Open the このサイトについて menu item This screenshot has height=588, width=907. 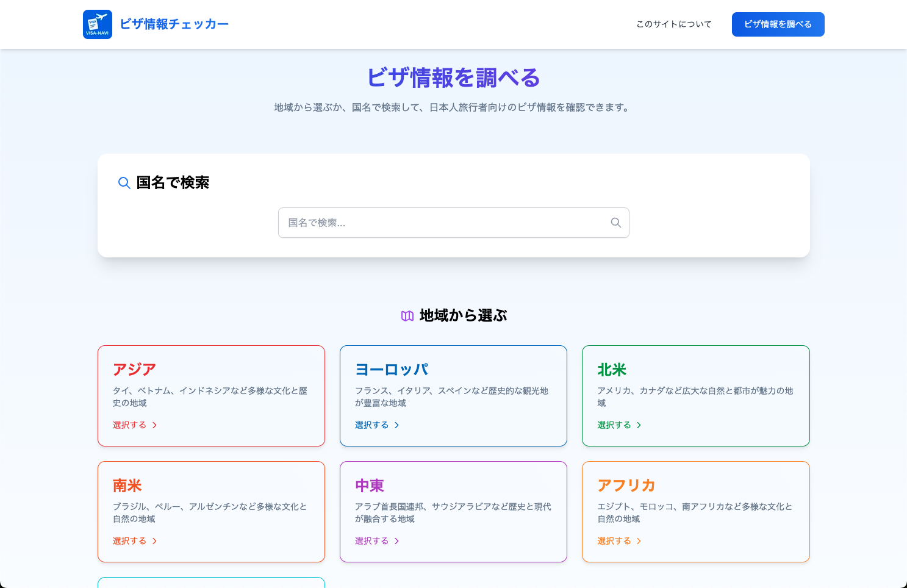(x=673, y=24)
